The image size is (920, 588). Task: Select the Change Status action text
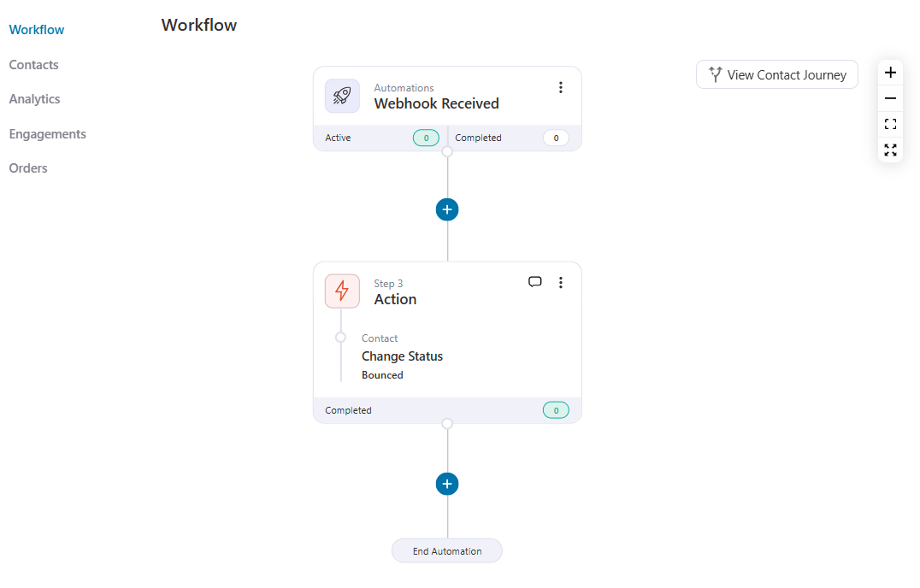(x=402, y=356)
